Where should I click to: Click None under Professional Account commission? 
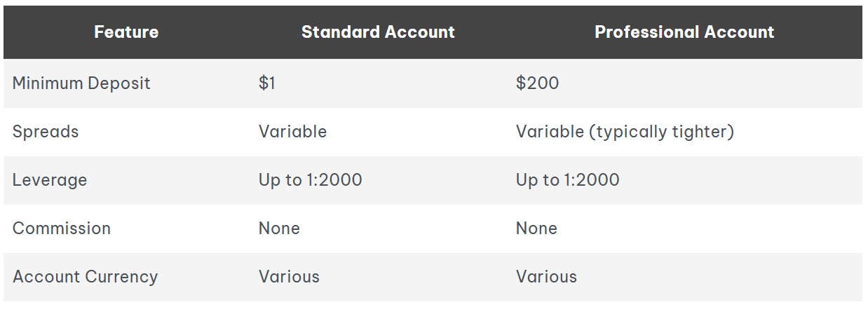click(536, 228)
